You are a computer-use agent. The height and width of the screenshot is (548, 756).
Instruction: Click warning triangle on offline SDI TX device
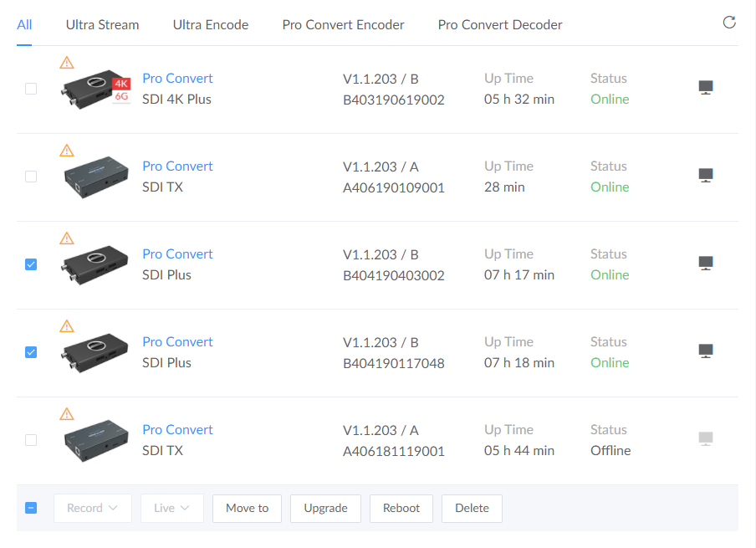[67, 414]
